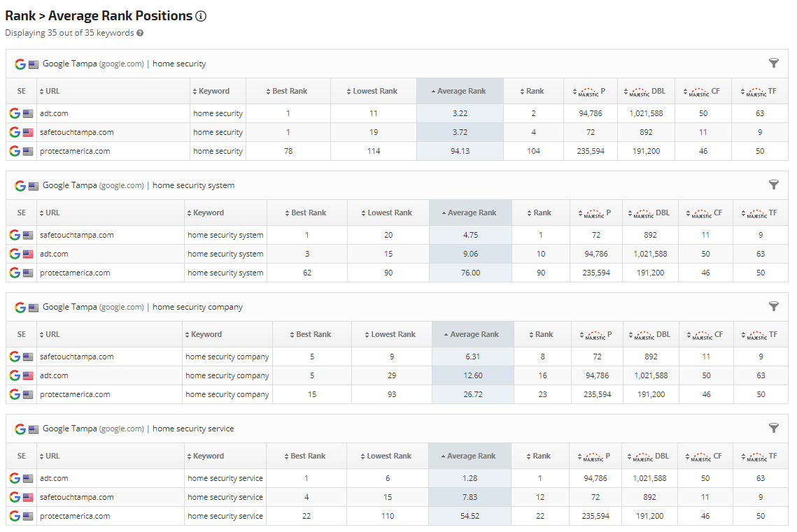Open filter for home security system table
This screenshot has height=532, width=797.
coord(773,185)
